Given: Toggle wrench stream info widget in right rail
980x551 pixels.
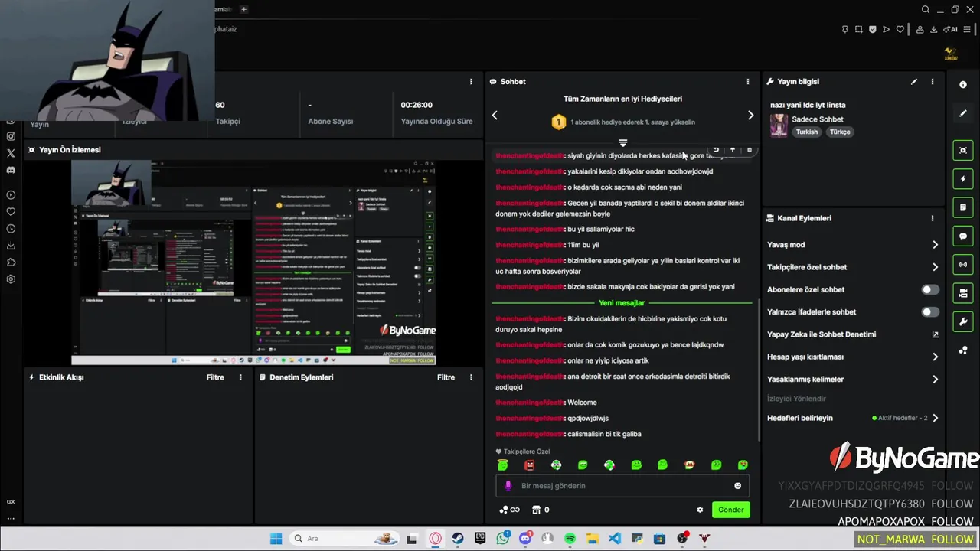Looking at the screenshot, I should pos(963,321).
